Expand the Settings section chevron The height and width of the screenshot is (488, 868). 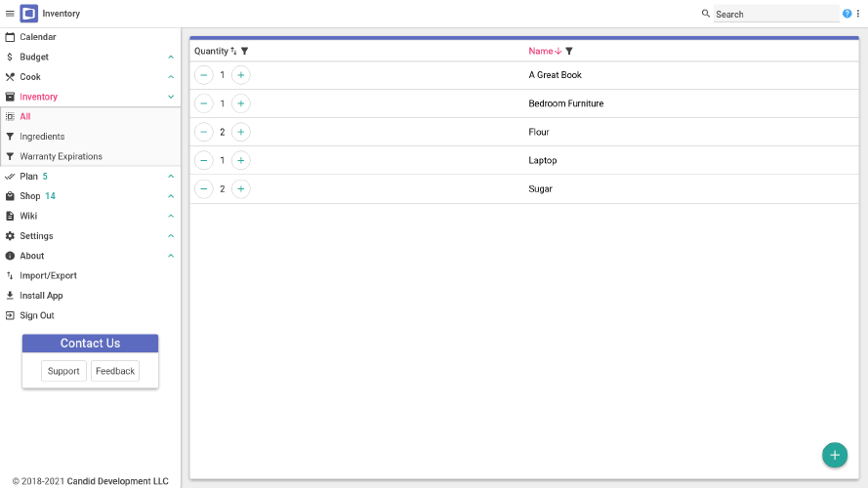click(171, 236)
